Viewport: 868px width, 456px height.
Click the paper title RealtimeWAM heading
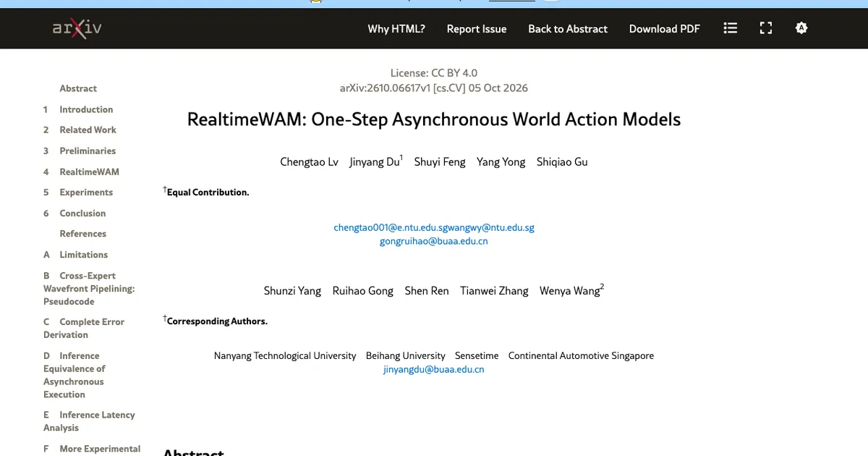point(434,119)
